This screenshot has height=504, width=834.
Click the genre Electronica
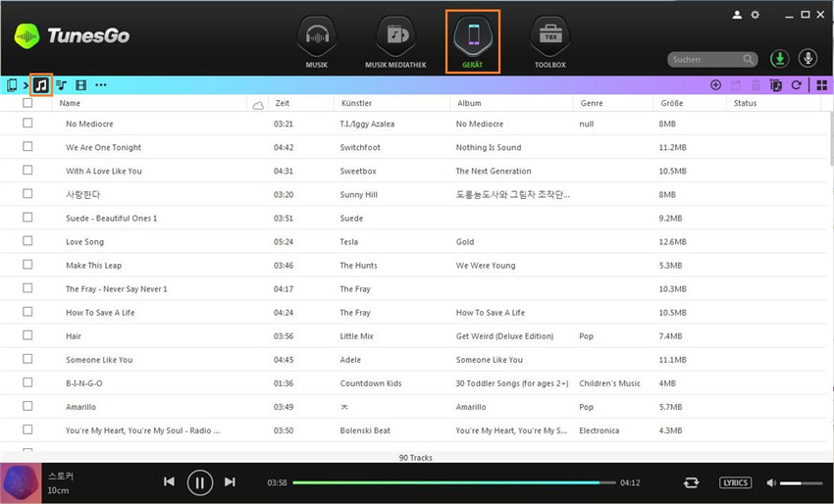(x=599, y=430)
